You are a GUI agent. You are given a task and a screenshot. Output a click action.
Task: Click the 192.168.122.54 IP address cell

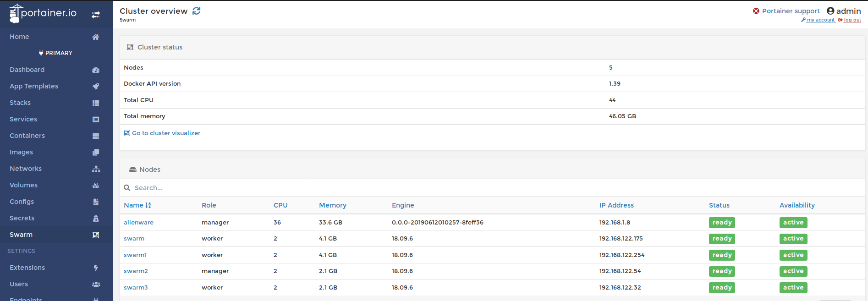coord(620,271)
